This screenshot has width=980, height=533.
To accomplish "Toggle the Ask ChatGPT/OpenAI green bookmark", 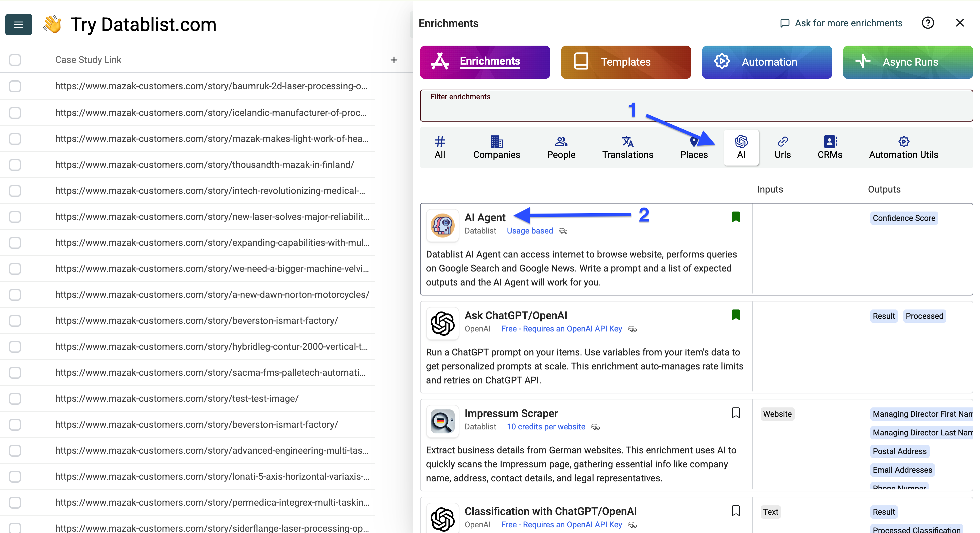I will [x=736, y=315].
